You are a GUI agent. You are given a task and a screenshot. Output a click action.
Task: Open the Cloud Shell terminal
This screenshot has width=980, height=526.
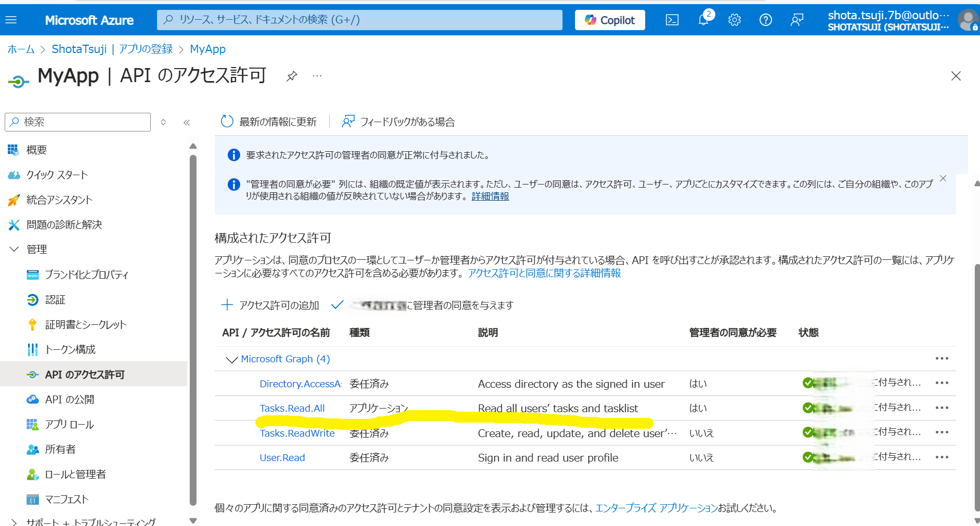tap(672, 20)
